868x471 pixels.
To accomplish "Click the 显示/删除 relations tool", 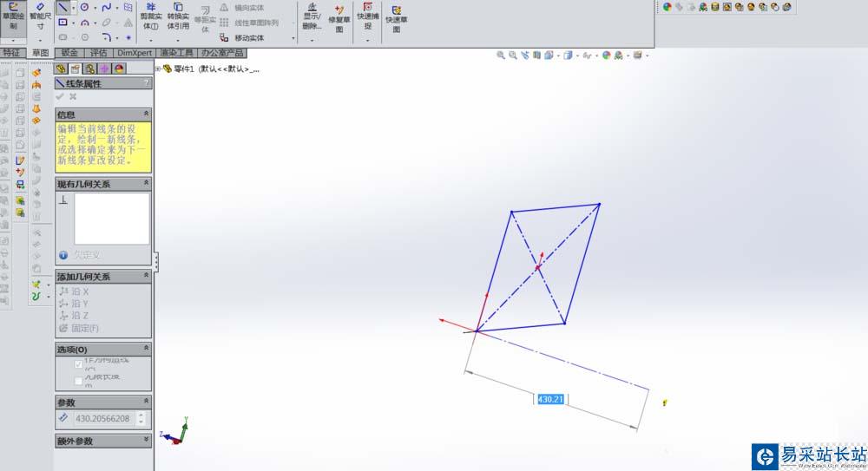I will (312, 17).
